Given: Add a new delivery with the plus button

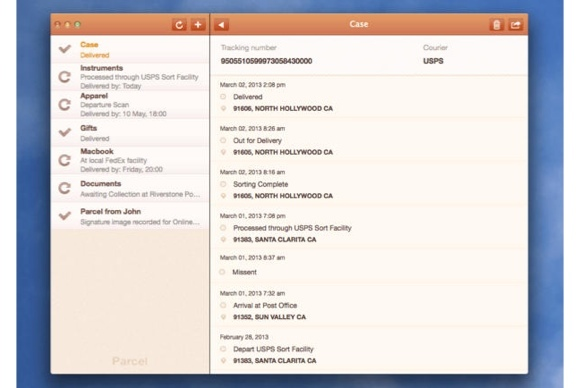Looking at the screenshot, I should coord(198,25).
